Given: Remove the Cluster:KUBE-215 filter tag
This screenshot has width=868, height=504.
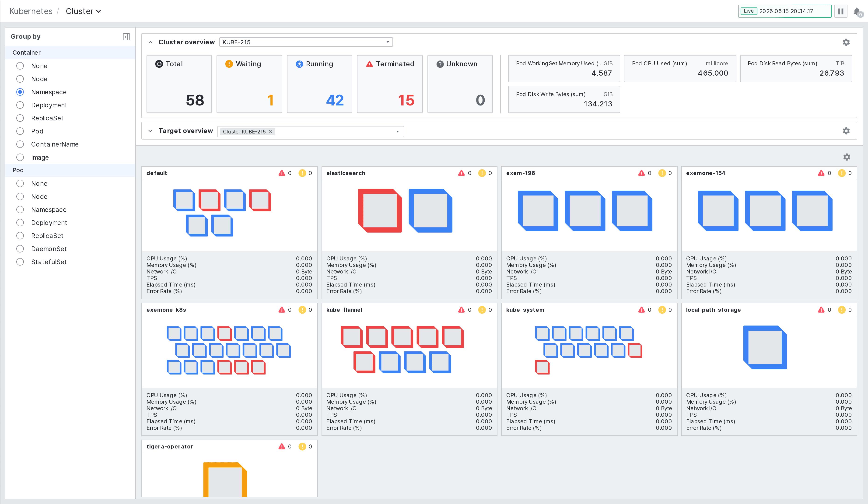Looking at the screenshot, I should (271, 132).
